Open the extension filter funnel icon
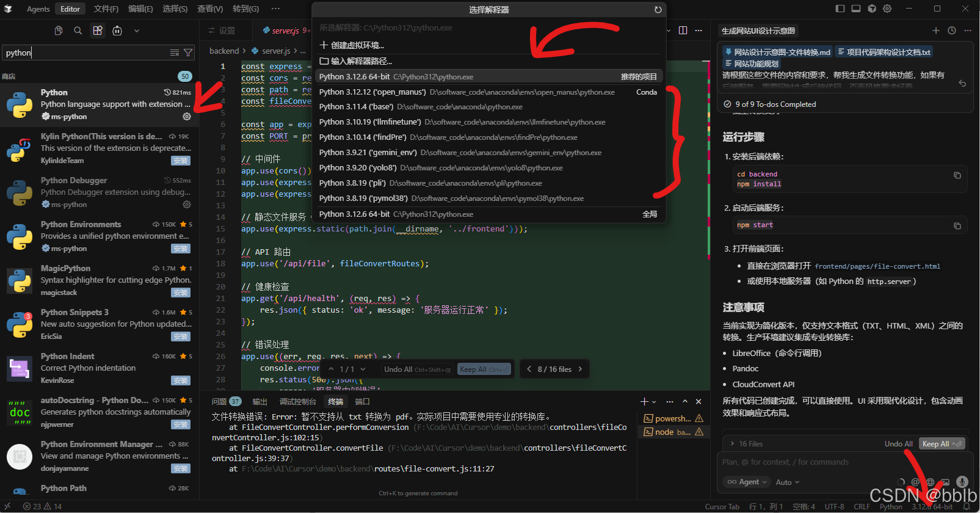The image size is (980, 513). click(x=188, y=53)
